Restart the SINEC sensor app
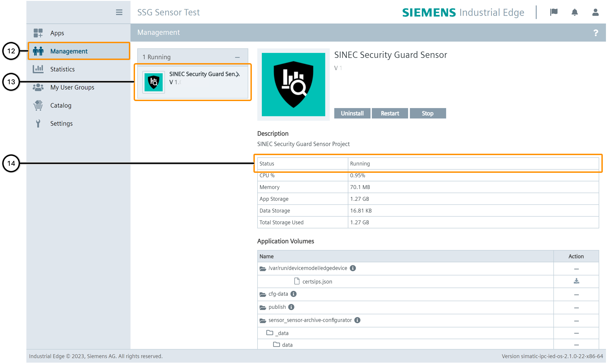The width and height of the screenshot is (608, 364). [x=390, y=113]
